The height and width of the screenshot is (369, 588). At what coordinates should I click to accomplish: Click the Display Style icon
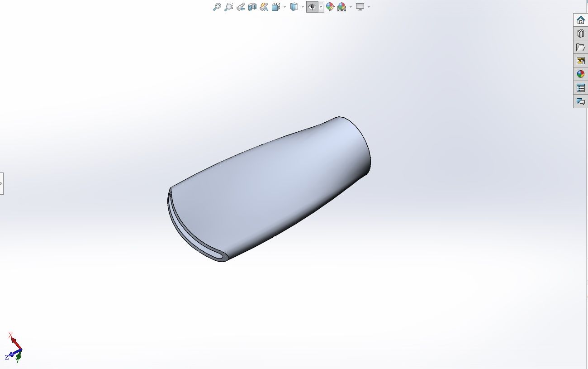coord(294,7)
